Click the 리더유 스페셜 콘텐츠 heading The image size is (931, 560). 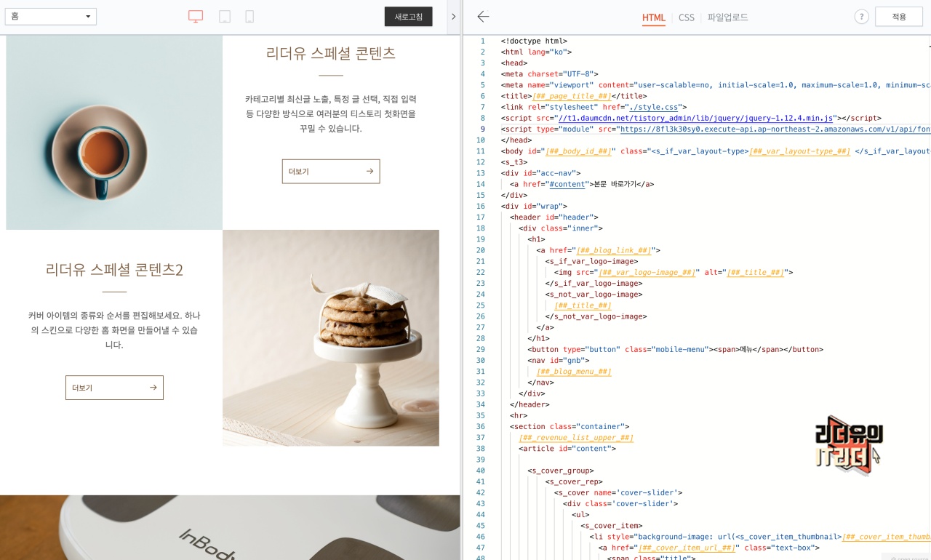[331, 53]
